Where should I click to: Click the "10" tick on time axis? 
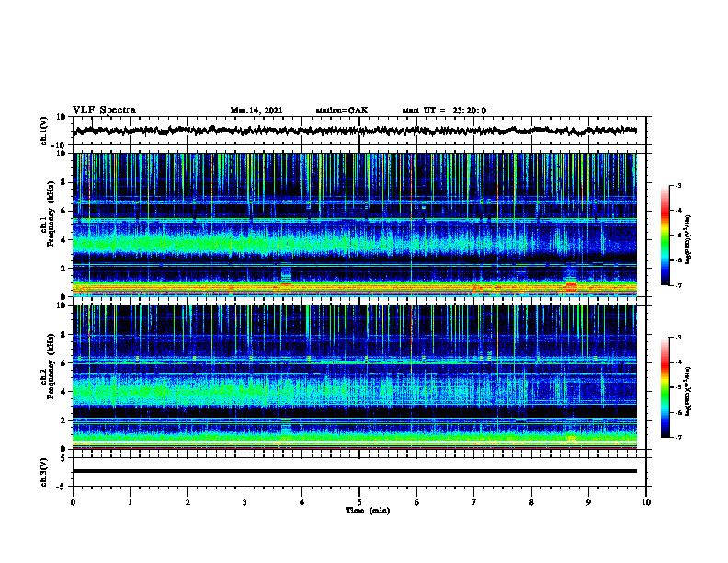[x=646, y=502]
